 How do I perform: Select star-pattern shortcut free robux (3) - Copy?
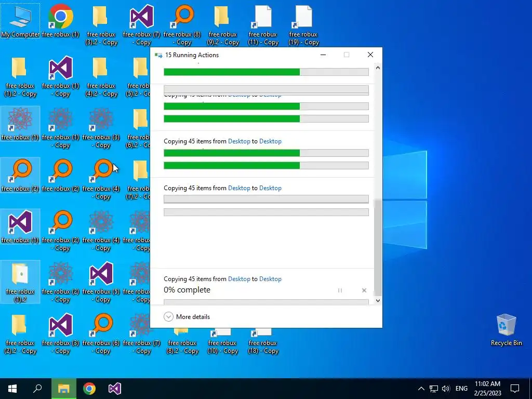101,128
